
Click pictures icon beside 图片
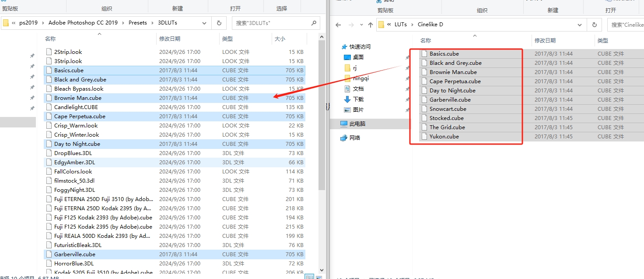click(347, 109)
